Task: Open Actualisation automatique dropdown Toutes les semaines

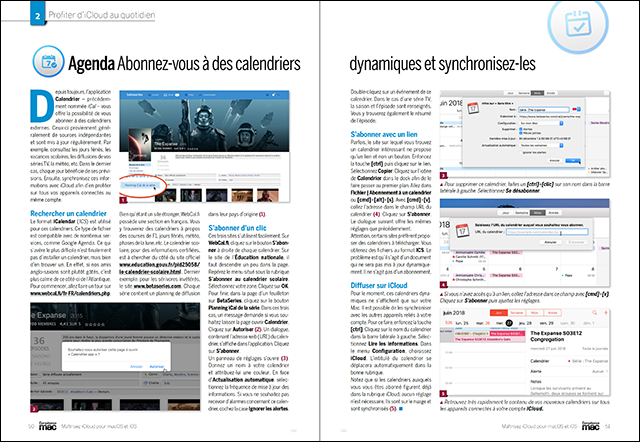Action: pos(541,145)
